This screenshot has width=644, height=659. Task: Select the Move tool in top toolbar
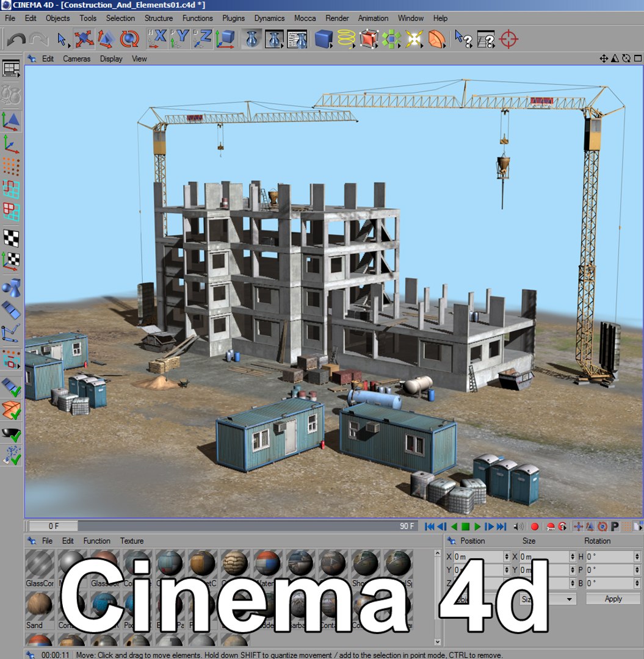point(84,39)
